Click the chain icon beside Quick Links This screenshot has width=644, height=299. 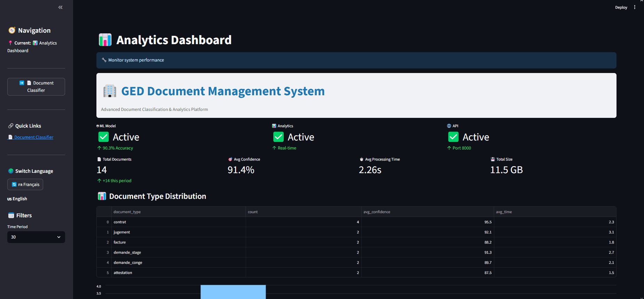pos(11,126)
